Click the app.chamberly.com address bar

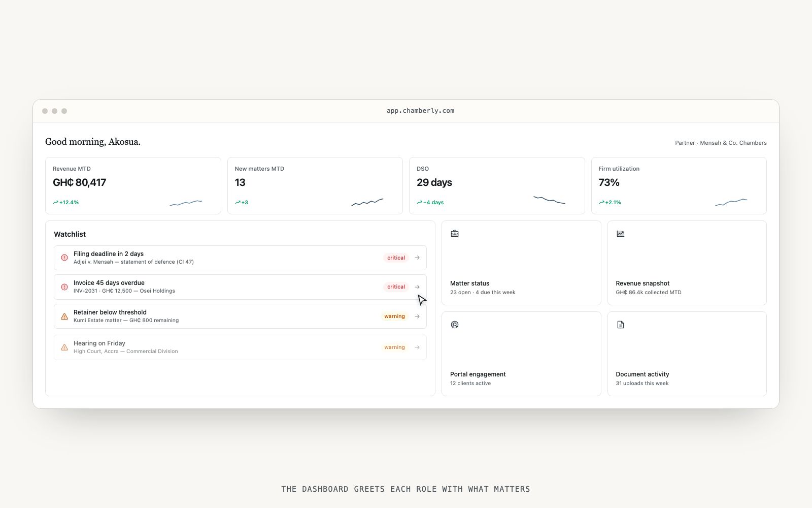(x=420, y=111)
